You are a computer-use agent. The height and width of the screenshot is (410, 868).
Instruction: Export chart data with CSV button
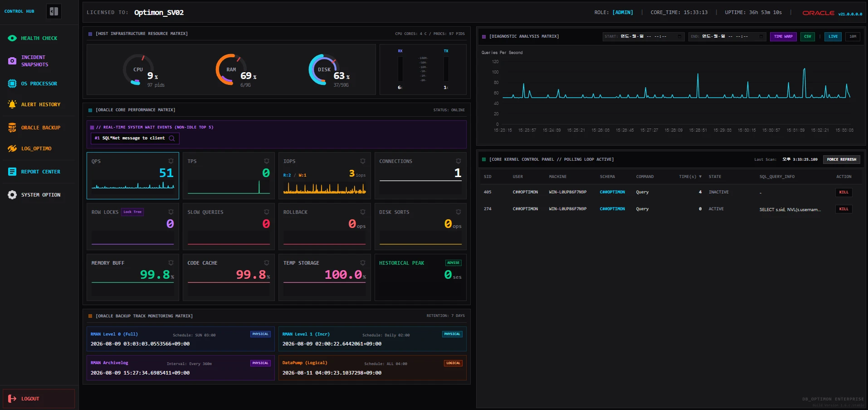(808, 37)
